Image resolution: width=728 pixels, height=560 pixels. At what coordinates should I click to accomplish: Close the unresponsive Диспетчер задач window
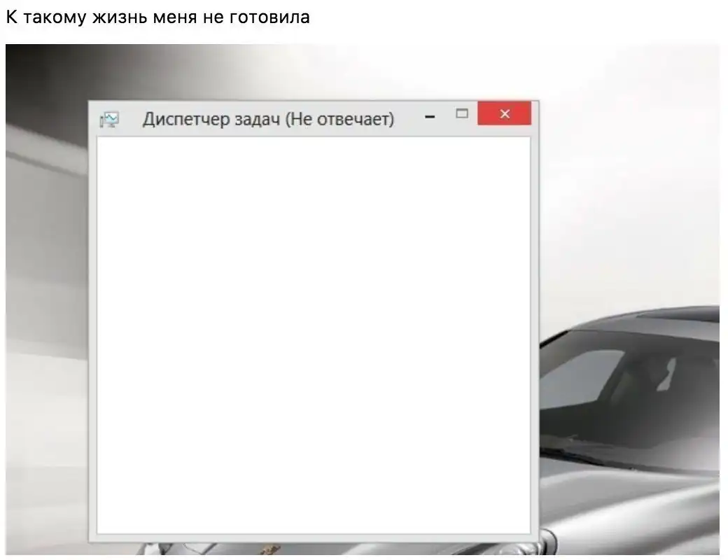coord(504,114)
